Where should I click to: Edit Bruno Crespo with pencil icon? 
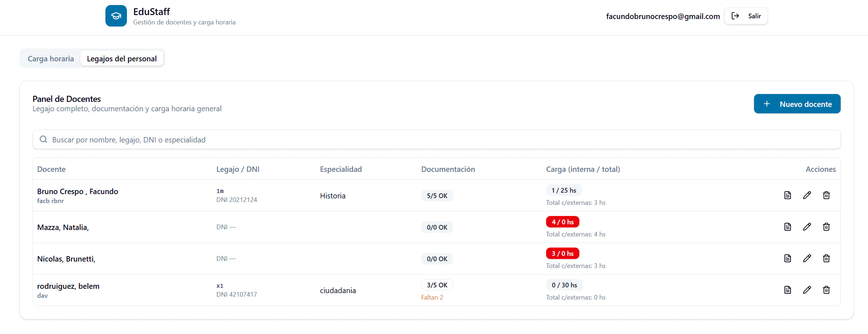[807, 195]
